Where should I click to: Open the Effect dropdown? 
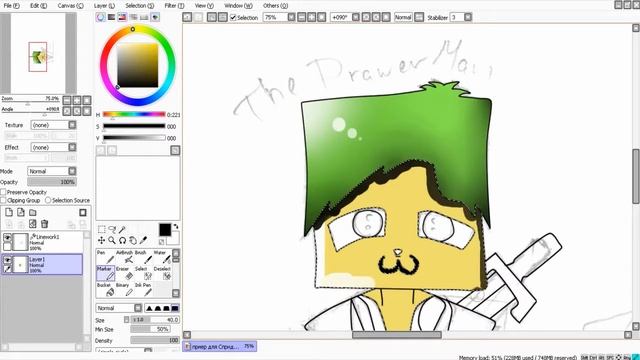click(72, 147)
